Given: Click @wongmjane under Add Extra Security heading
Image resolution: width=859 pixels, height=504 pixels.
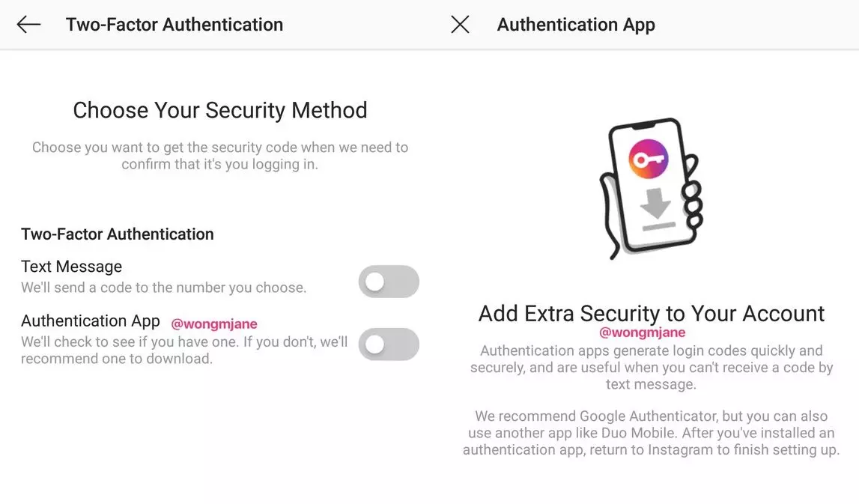Looking at the screenshot, I should [642, 333].
